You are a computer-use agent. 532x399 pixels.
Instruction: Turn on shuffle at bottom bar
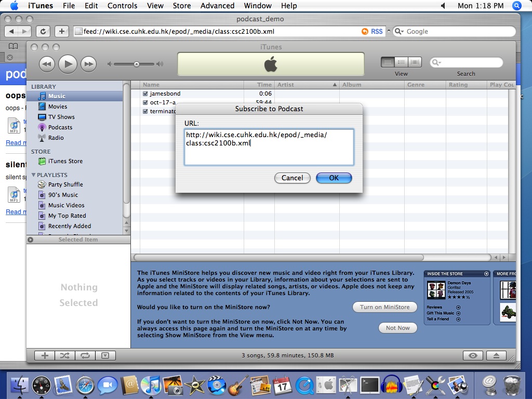[x=64, y=355]
